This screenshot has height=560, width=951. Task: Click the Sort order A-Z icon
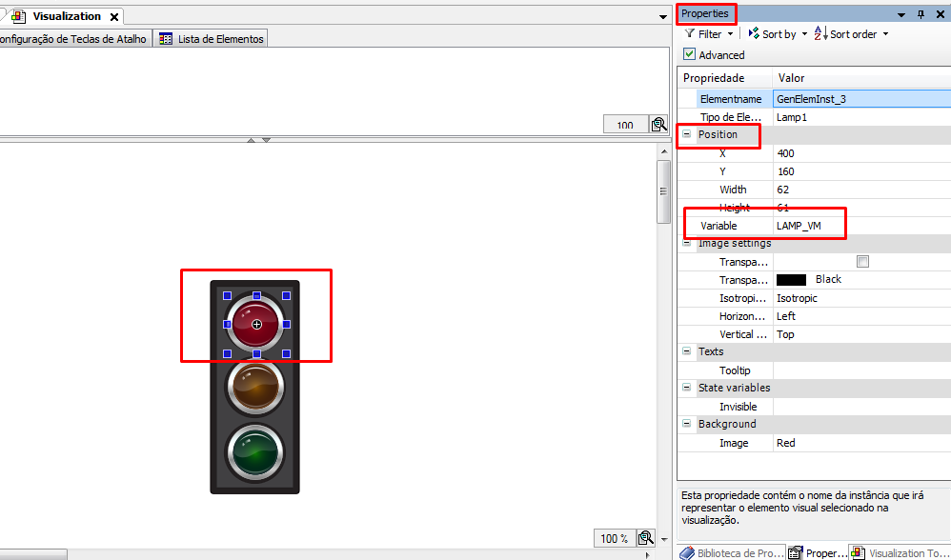(x=820, y=33)
